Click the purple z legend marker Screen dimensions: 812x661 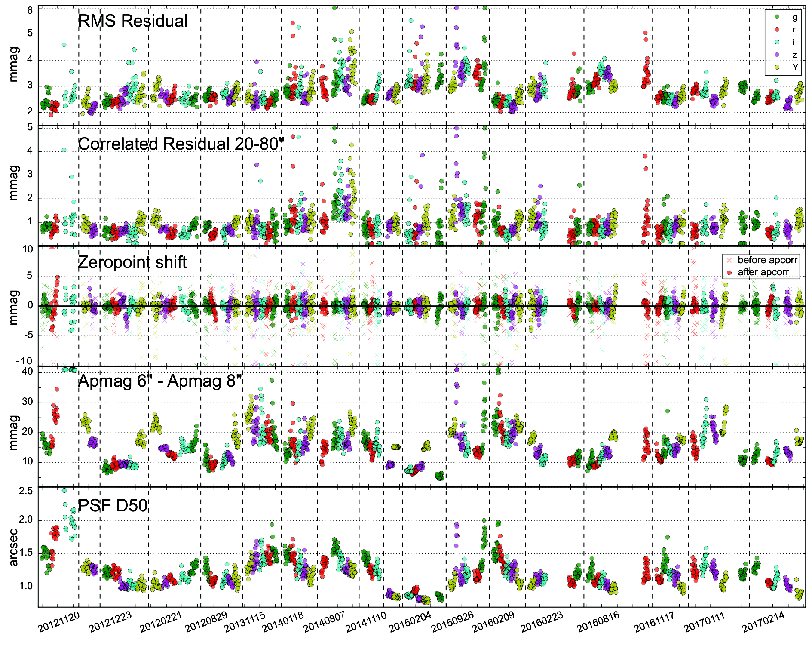pyautogui.click(x=777, y=54)
